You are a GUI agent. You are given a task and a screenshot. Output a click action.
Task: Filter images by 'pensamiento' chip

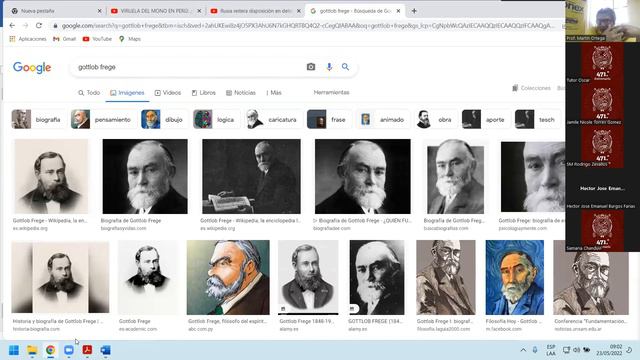point(102,120)
